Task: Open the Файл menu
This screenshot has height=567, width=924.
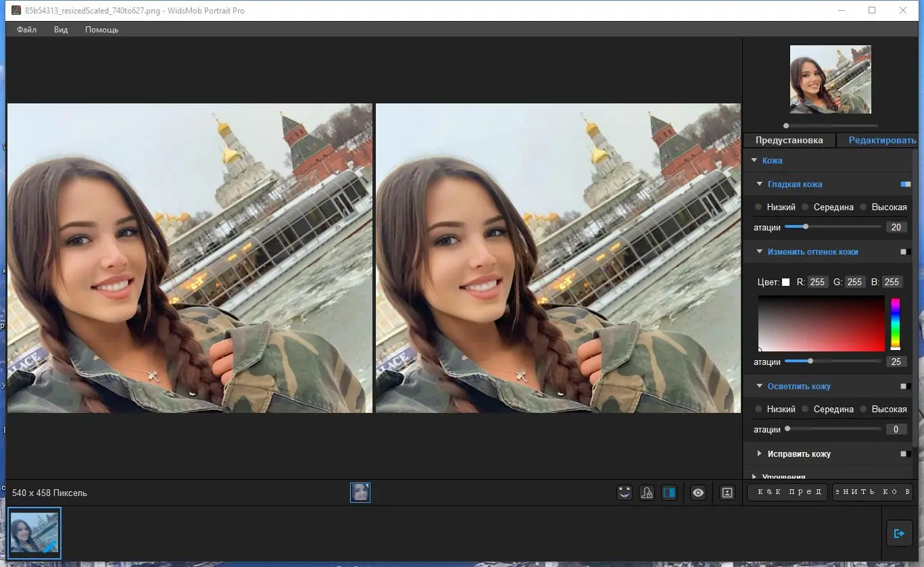Action: click(x=26, y=29)
